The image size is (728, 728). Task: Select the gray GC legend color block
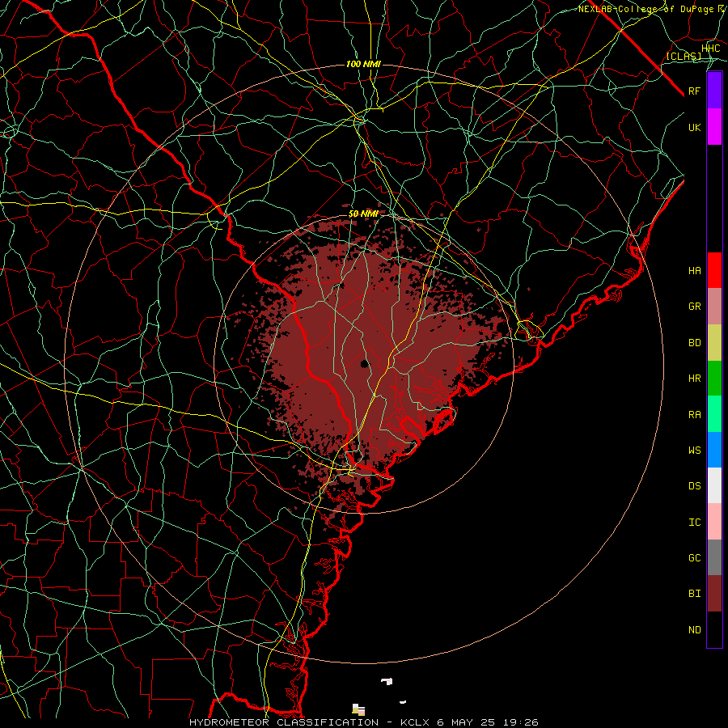(714, 557)
